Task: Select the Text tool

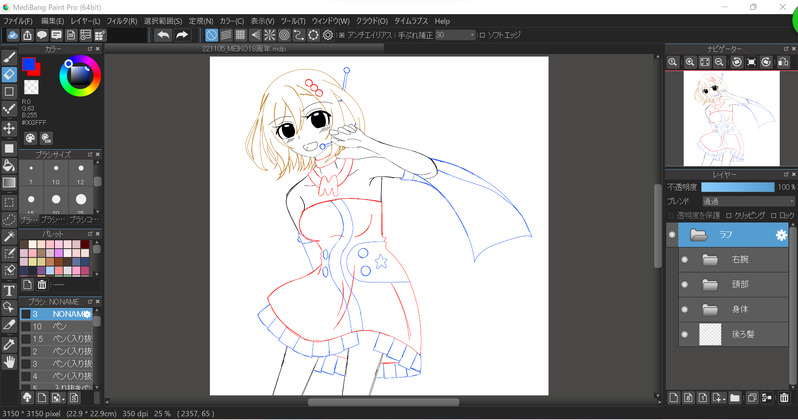Action: pos(9,291)
